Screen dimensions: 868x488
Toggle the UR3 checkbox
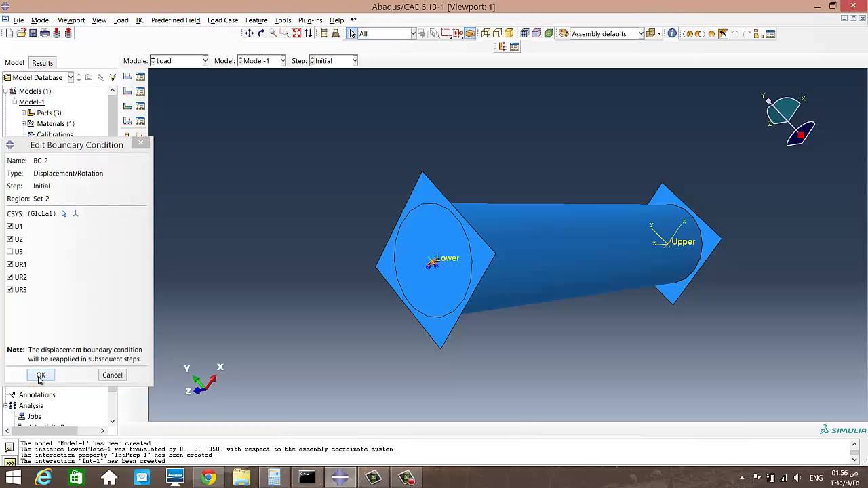(x=10, y=289)
